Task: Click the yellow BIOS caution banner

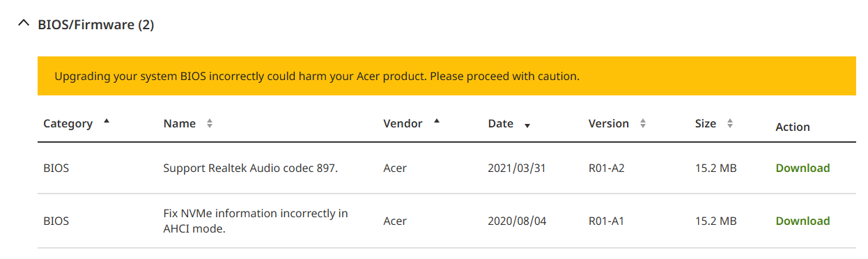Action: pyautogui.click(x=447, y=76)
